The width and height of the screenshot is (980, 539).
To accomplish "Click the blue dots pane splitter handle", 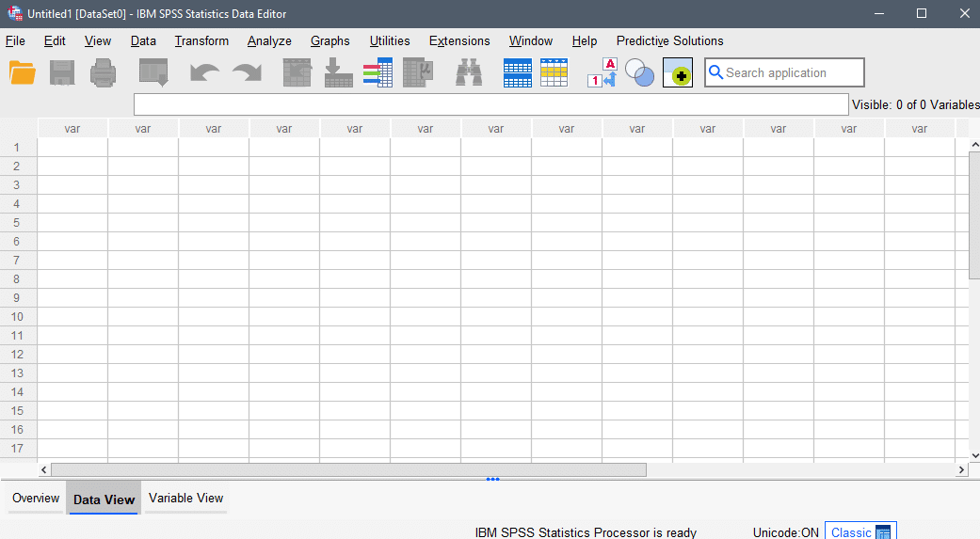I will coord(492,479).
